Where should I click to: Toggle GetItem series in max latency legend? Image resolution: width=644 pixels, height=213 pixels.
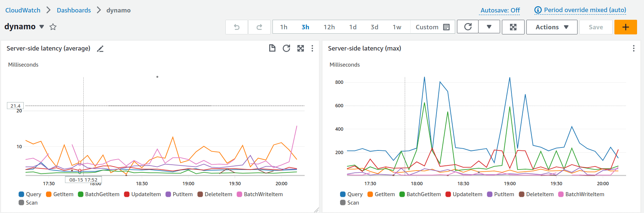point(381,194)
